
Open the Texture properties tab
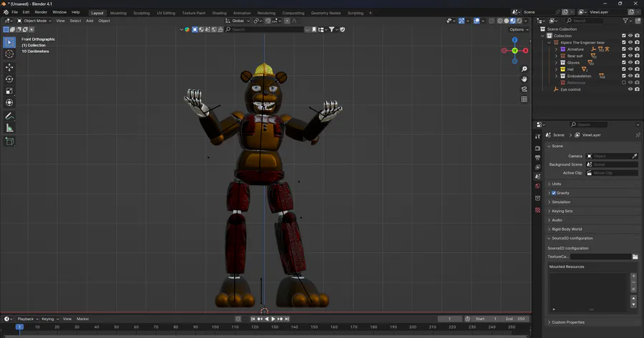point(537,210)
